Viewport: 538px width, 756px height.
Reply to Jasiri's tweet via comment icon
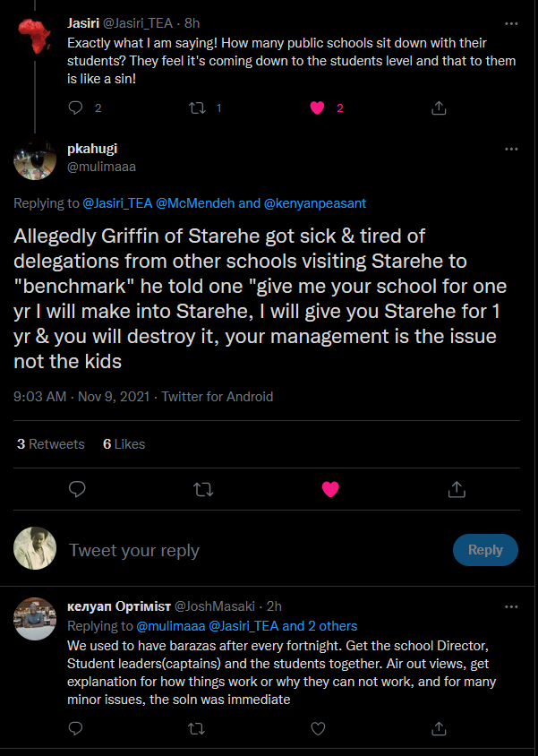coord(77,107)
